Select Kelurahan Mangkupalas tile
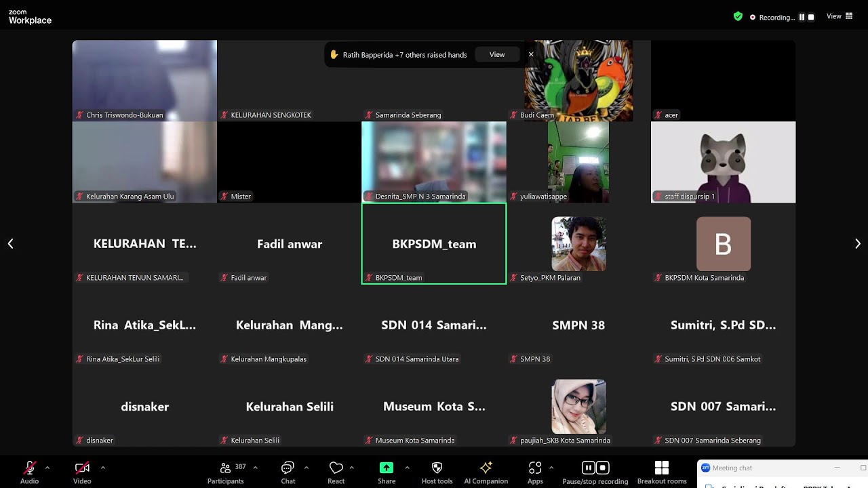This screenshot has width=868, height=488. pos(289,325)
